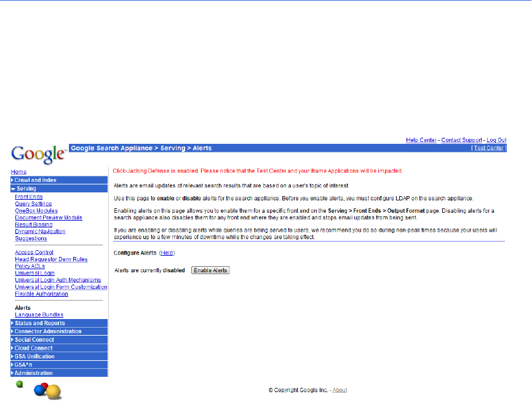This screenshot has height=402, width=532.
Task: Open the Help Center
Action: click(421, 140)
